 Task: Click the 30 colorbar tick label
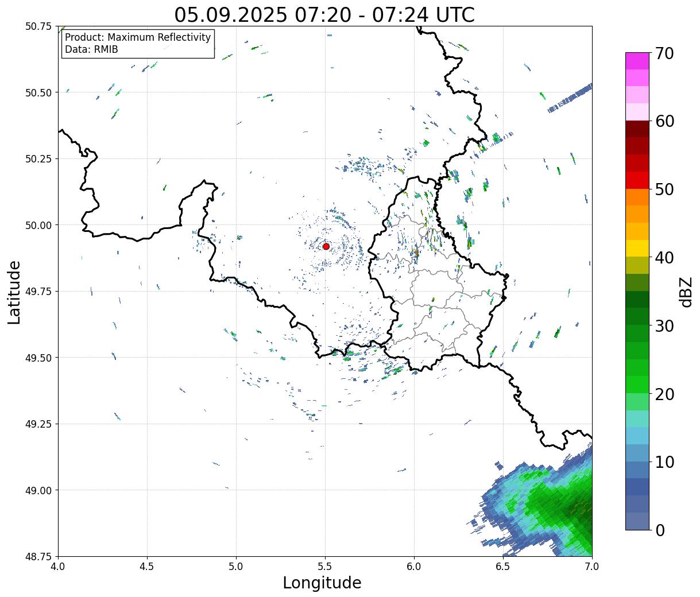tap(664, 325)
